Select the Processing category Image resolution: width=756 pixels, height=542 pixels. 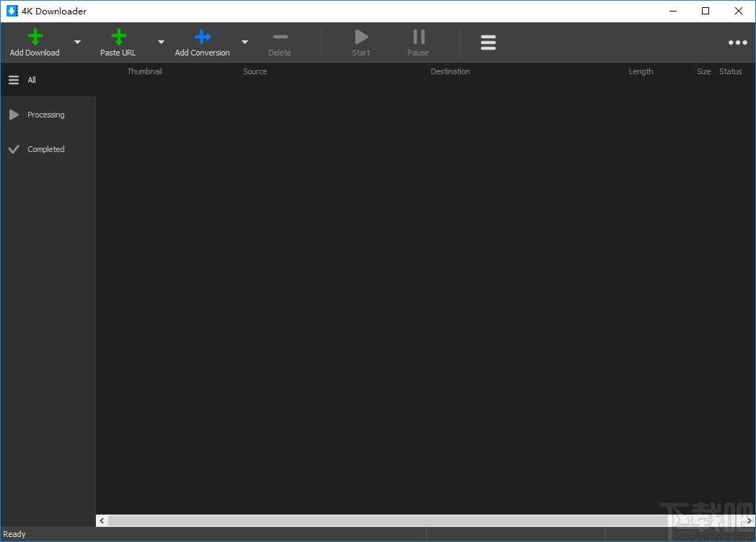coord(46,114)
